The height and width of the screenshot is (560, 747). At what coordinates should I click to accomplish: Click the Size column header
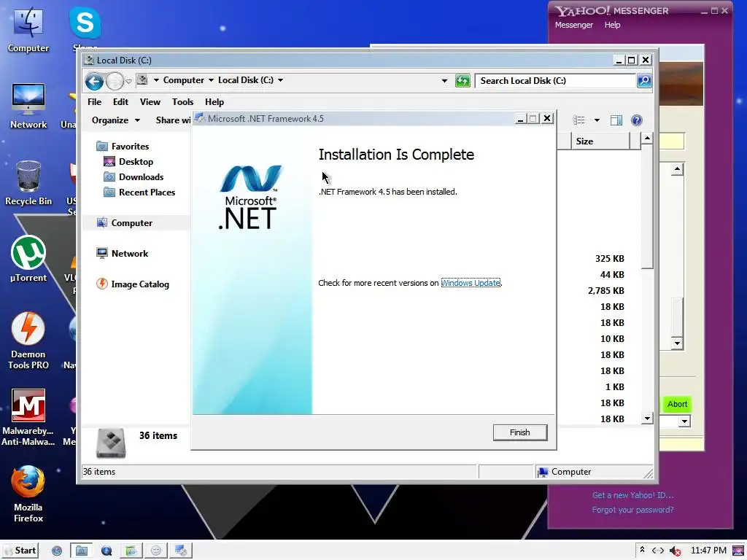point(600,141)
